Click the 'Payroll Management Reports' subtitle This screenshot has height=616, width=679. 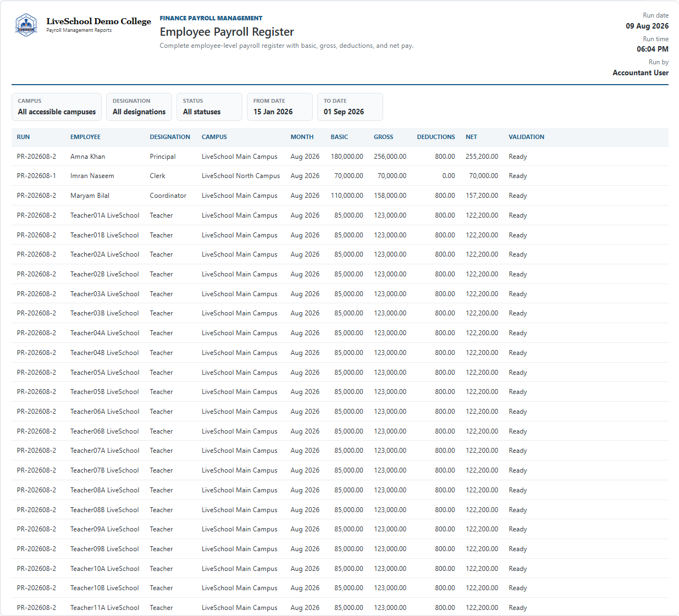pyautogui.click(x=79, y=30)
